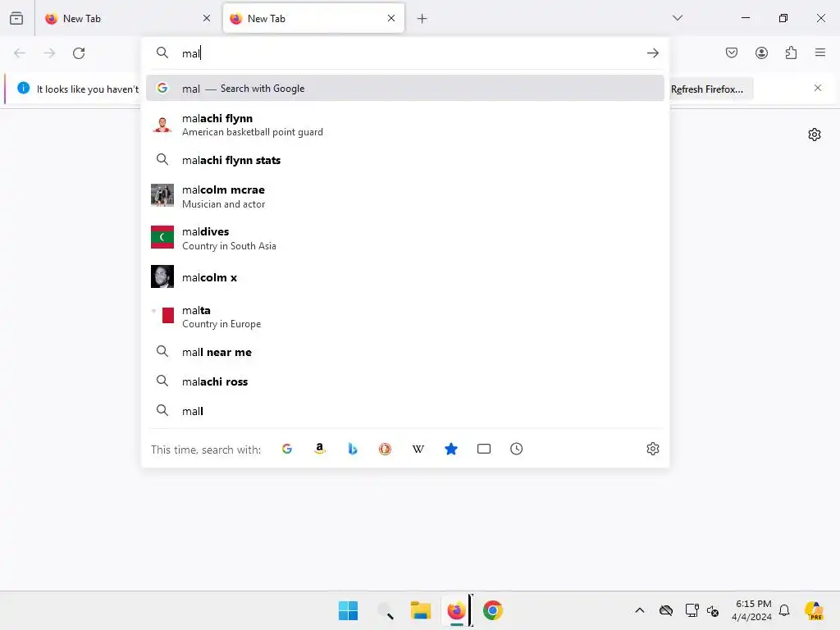The width and height of the screenshot is (840, 630).
Task: Open File Explorer from taskbar
Action: click(421, 610)
